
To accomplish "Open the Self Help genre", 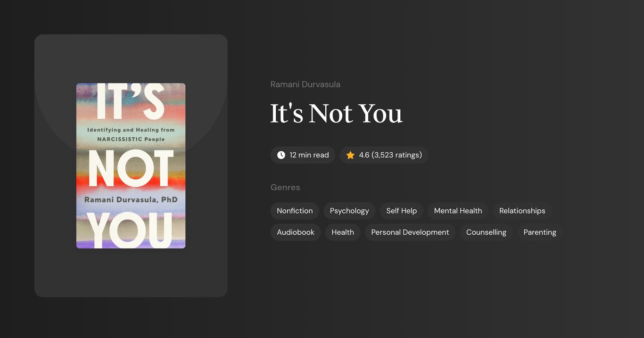I will pos(401,211).
